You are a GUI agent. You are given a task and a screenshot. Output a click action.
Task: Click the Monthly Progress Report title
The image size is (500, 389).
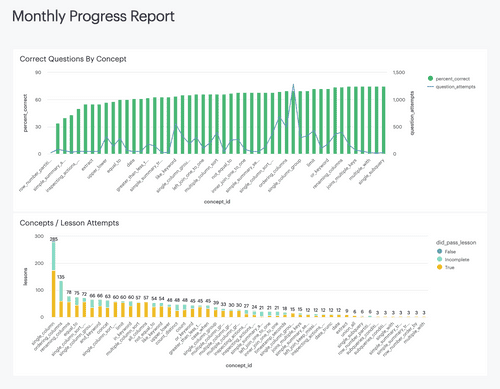click(93, 16)
